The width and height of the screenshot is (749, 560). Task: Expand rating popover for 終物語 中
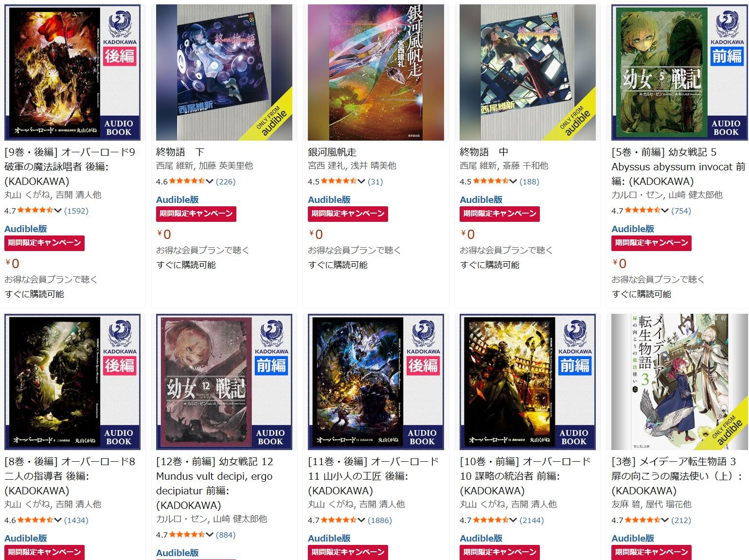point(513,181)
